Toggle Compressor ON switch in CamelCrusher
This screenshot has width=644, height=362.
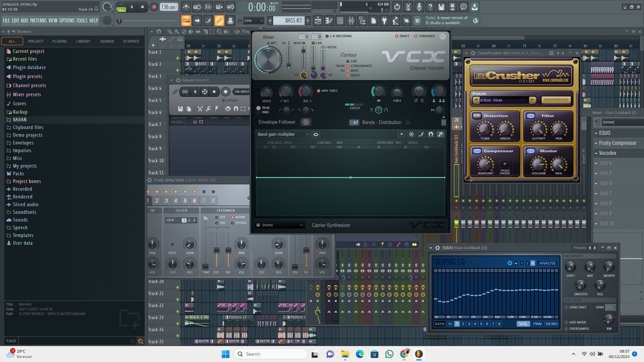point(477,151)
